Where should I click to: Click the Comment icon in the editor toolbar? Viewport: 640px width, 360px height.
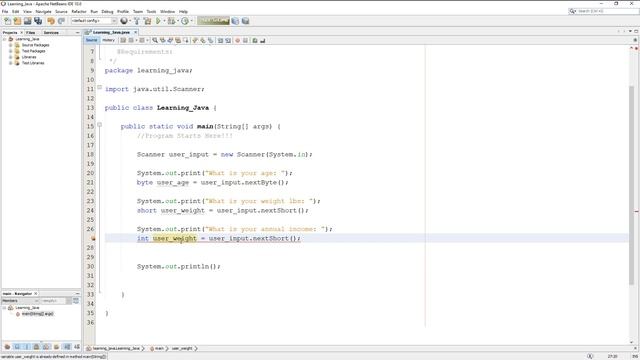[x=255, y=40]
